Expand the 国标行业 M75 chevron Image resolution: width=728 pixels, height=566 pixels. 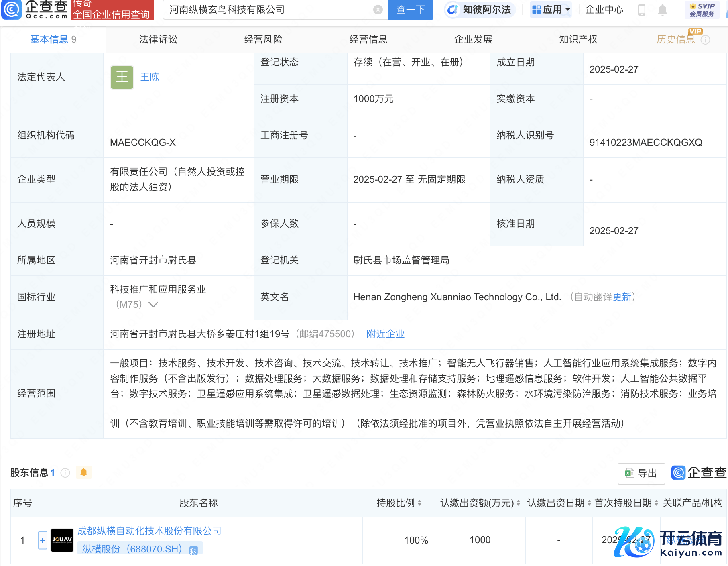pos(153,305)
